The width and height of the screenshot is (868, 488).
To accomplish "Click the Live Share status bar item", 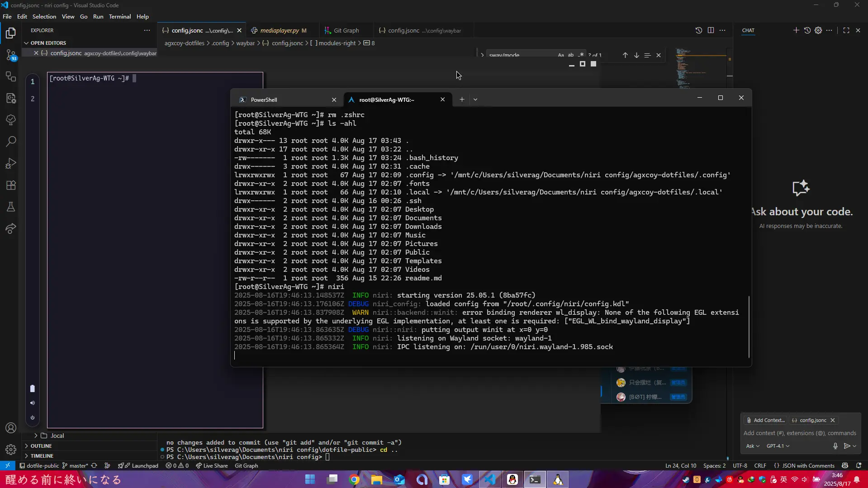I will tap(212, 465).
